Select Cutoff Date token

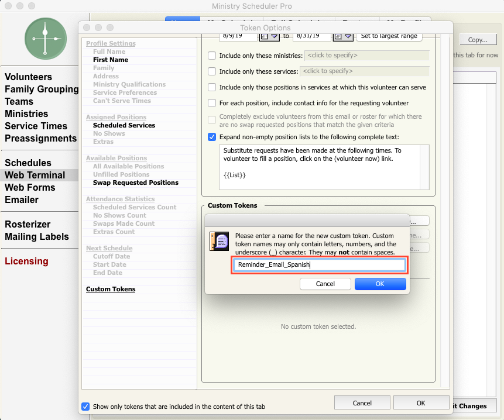point(112,256)
